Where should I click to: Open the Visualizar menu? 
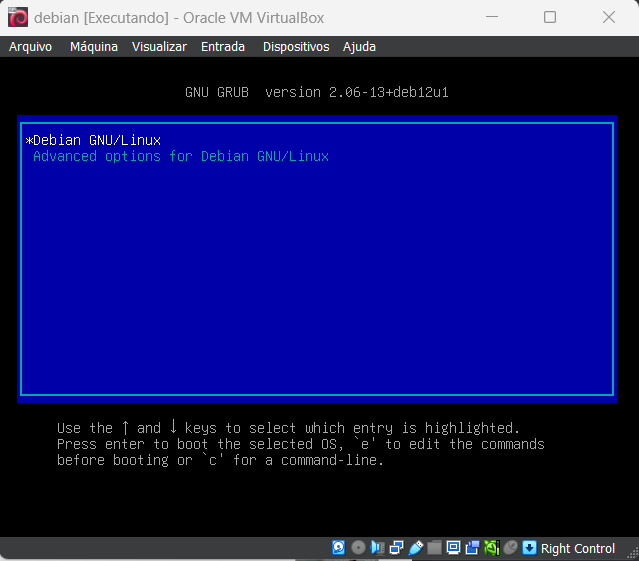tap(159, 47)
